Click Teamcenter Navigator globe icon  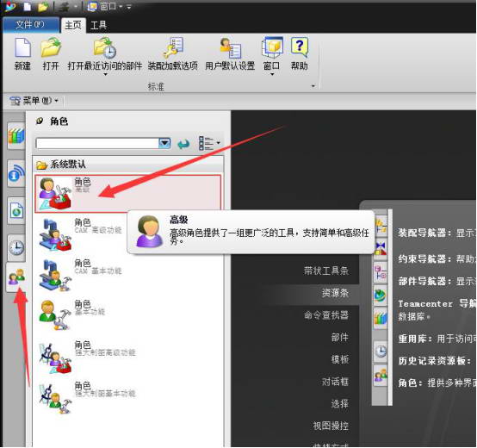click(x=381, y=296)
